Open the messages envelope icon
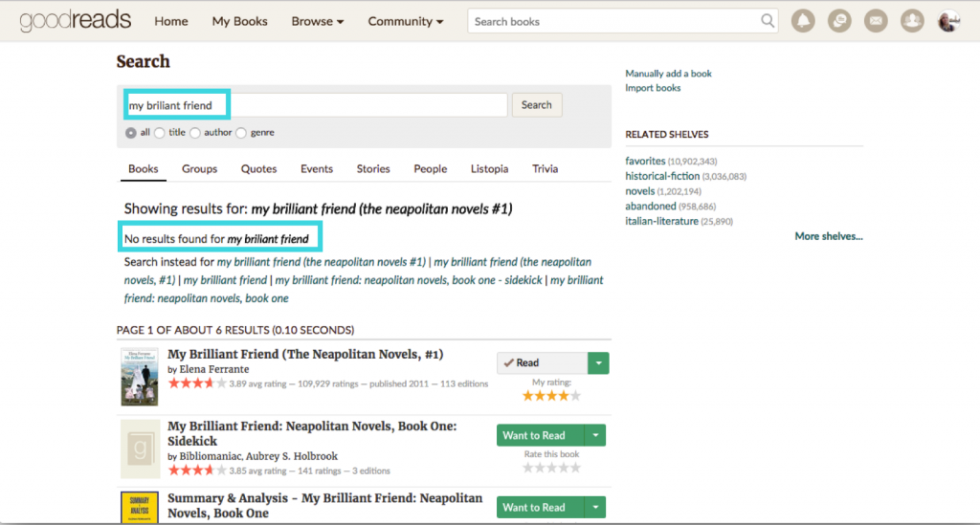The height and width of the screenshot is (525, 980). [876, 21]
